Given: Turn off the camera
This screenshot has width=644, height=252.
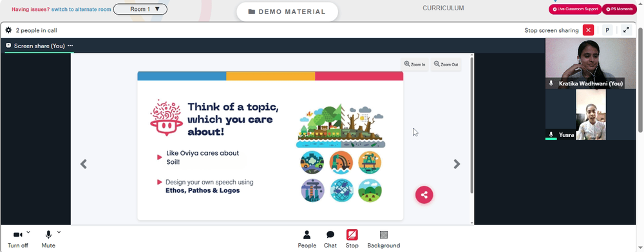Looking at the screenshot, I should click(x=17, y=239).
